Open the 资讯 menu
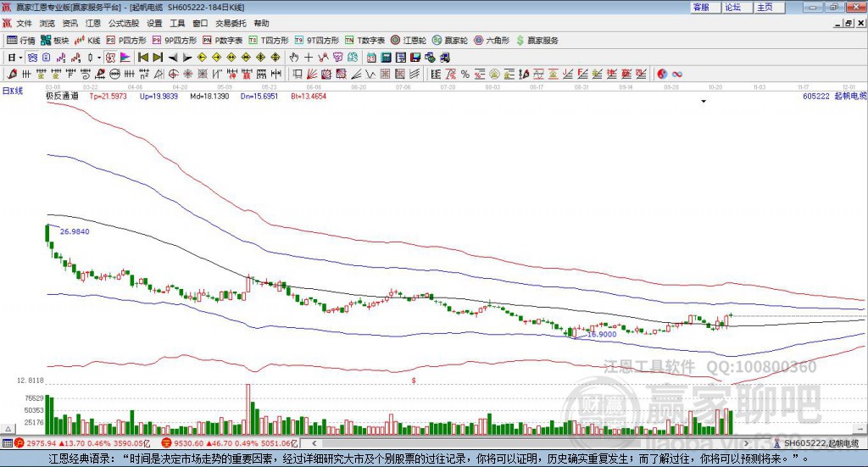Screen dimensions: 868x467 (x=70, y=23)
